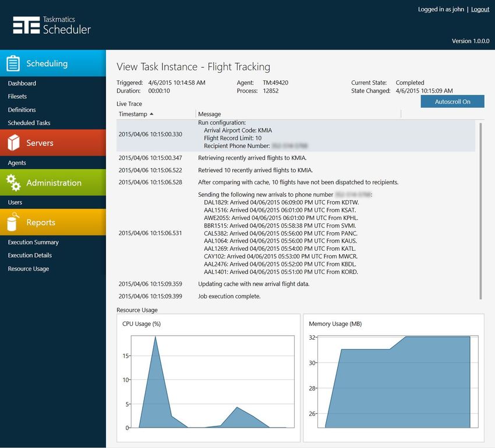Image resolution: width=495 pixels, height=448 pixels.
Task: Click the Reports database icon
Action: pyautogui.click(x=13, y=222)
